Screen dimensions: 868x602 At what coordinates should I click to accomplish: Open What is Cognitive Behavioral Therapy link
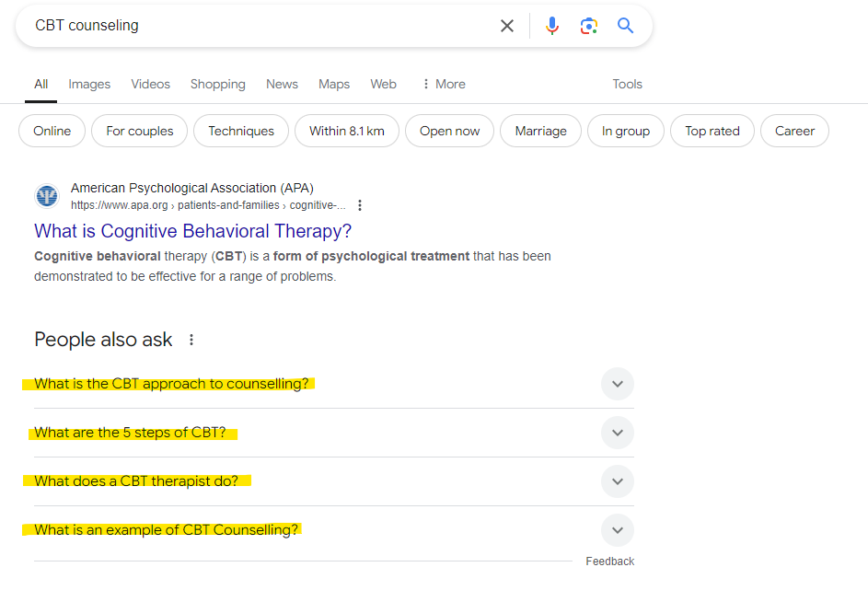coord(192,231)
